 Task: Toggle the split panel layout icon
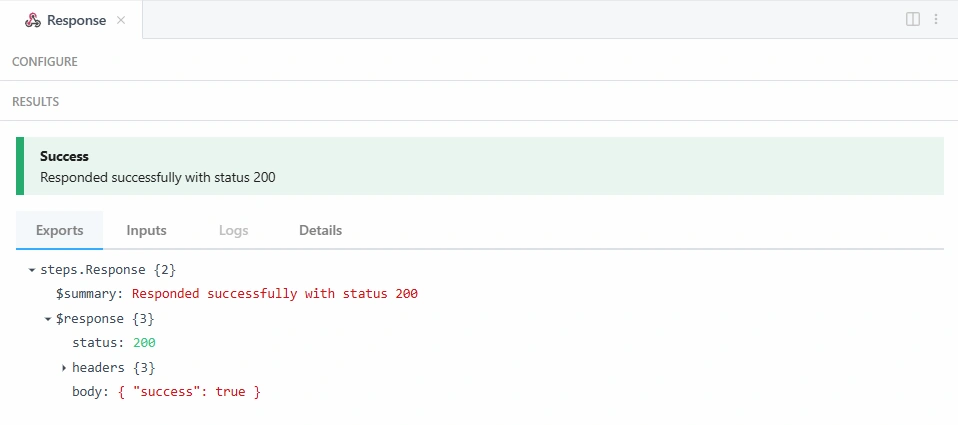tap(912, 19)
